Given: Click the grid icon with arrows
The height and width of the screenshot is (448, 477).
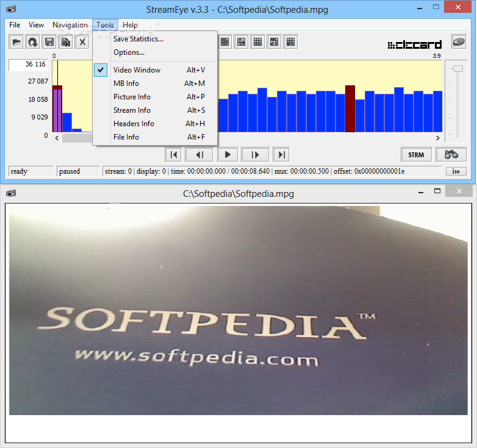Looking at the screenshot, I should [241, 42].
